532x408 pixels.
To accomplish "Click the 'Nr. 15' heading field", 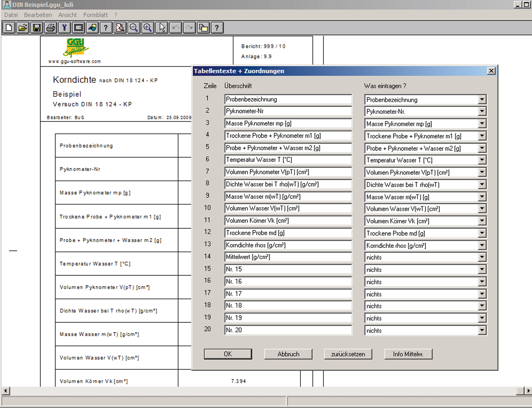I will tap(288, 269).
